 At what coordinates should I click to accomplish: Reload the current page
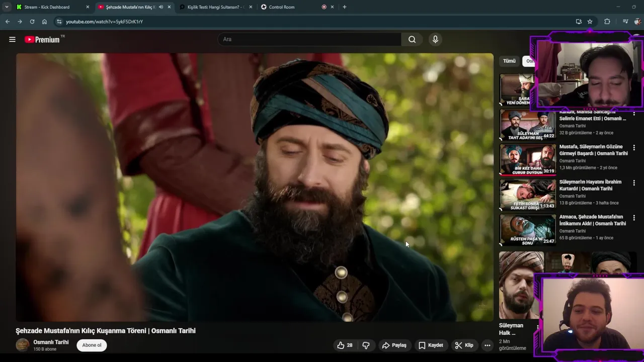pyautogui.click(x=32, y=22)
